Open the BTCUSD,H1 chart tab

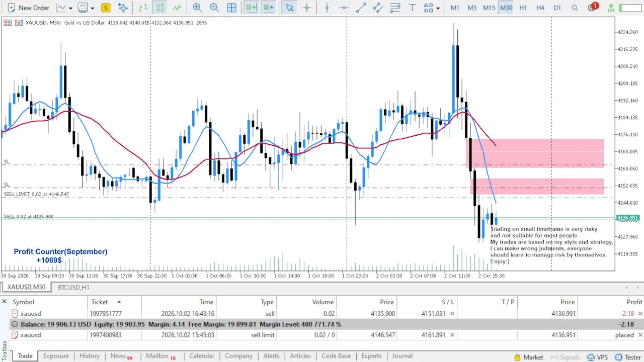73,287
